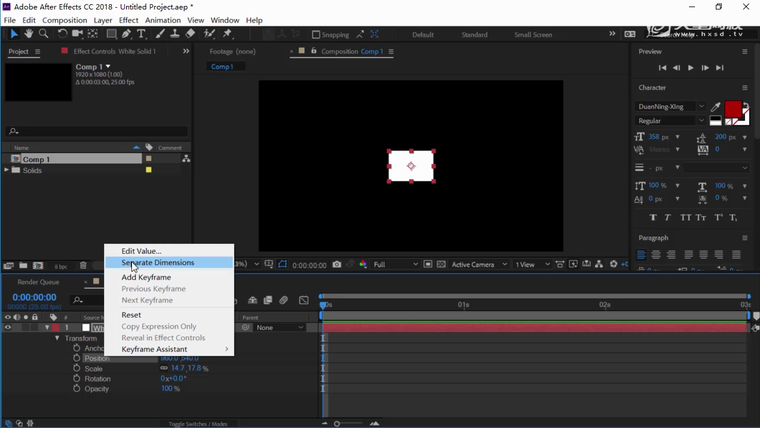Viewport: 760px width, 428px height.
Task: Choose Separate Dimensions from context menu
Action: 158,263
